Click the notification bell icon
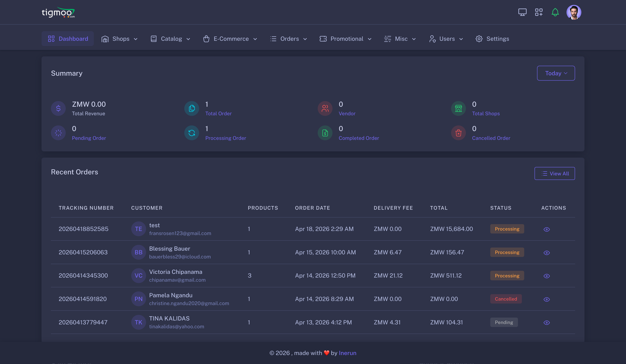 click(x=555, y=12)
